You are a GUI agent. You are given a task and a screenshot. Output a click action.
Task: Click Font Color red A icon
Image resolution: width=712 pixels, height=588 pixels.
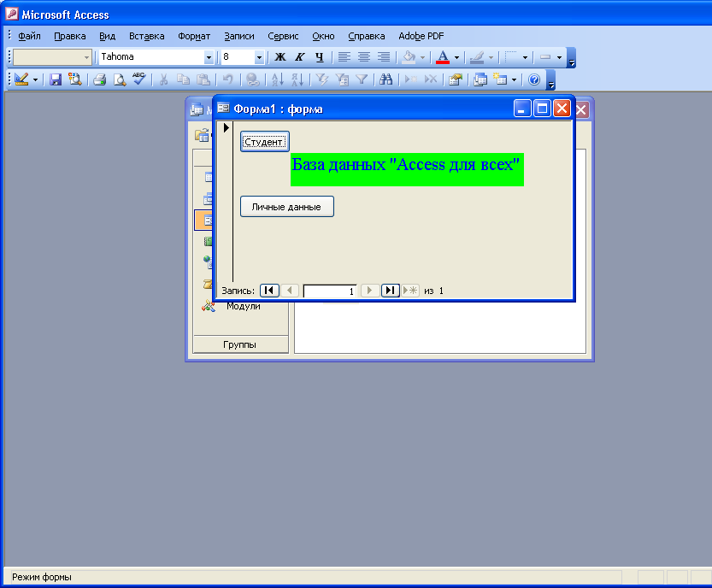(x=443, y=56)
